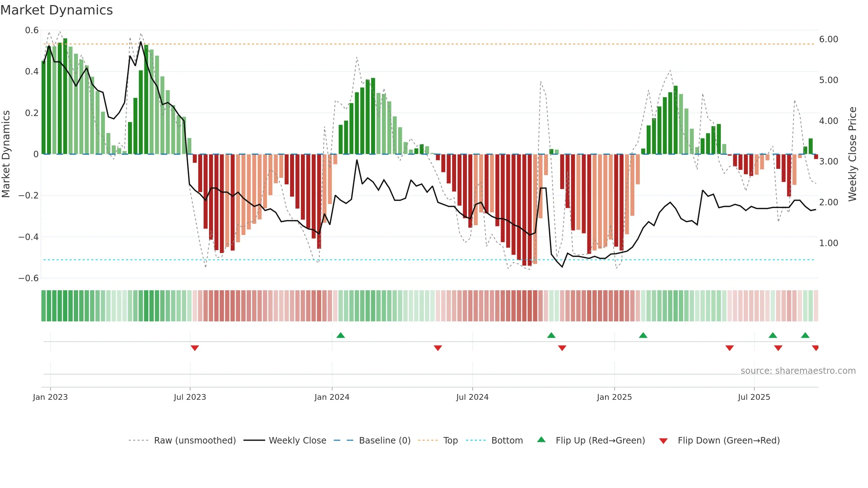
Task: Toggle the Flip Up (Red→Green) legend entry
Action: (x=591, y=440)
